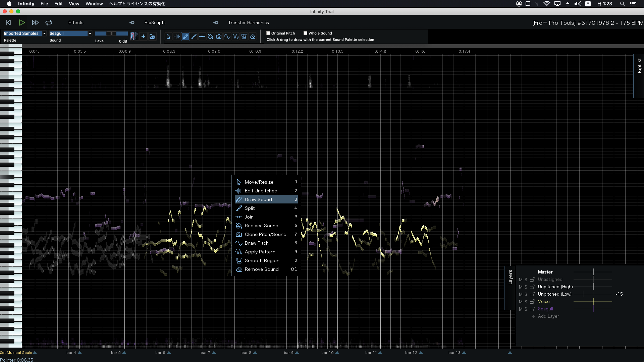
Task: Mute the Unpitched (Low) layer
Action: click(521, 294)
